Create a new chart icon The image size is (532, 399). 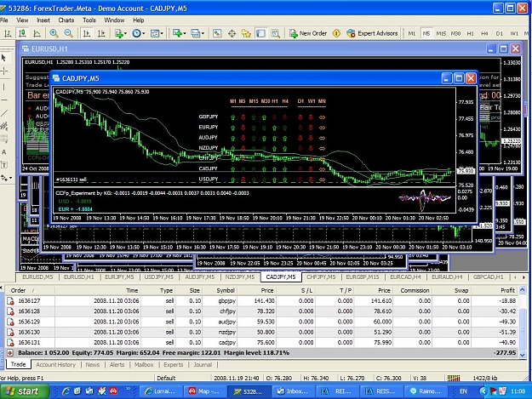click(177, 33)
